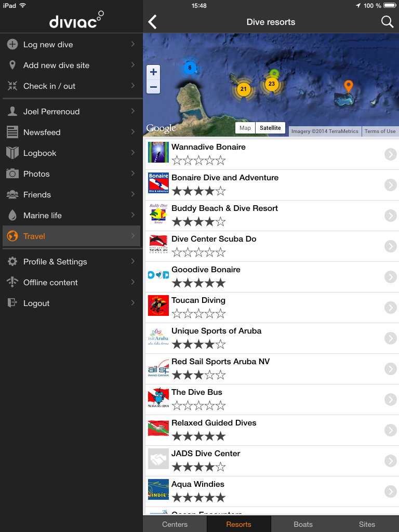Tap the Relaxed Guided Dives flag thumbnail

click(158, 428)
